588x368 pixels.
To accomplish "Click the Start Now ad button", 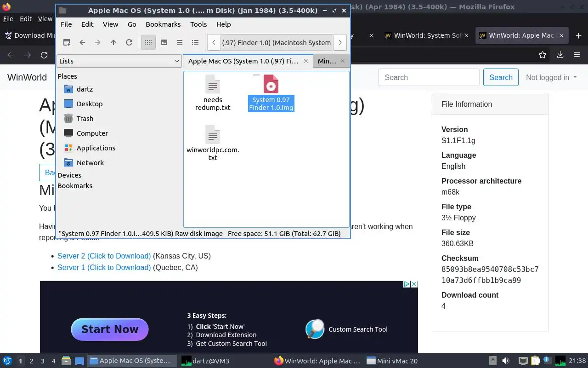I will pyautogui.click(x=110, y=329).
